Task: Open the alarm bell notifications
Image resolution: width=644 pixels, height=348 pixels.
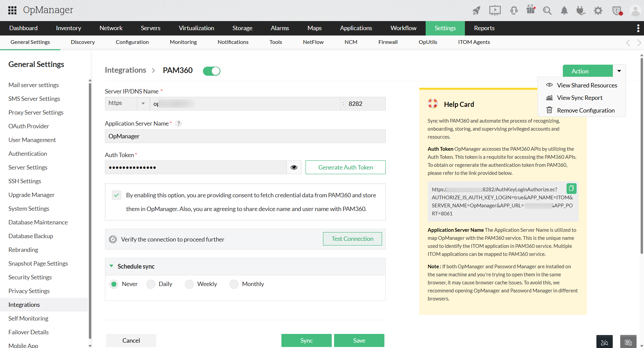Action: pos(565,11)
